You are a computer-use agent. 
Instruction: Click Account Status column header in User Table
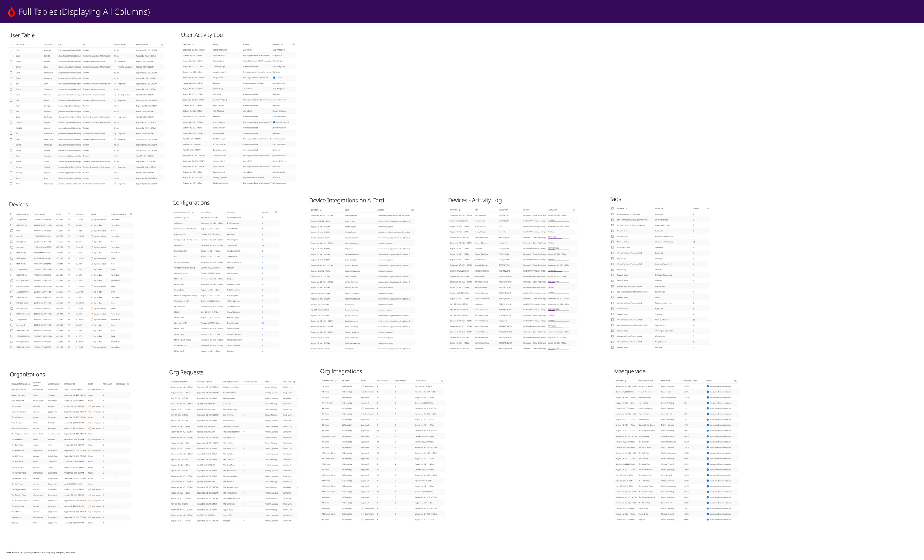click(120, 45)
